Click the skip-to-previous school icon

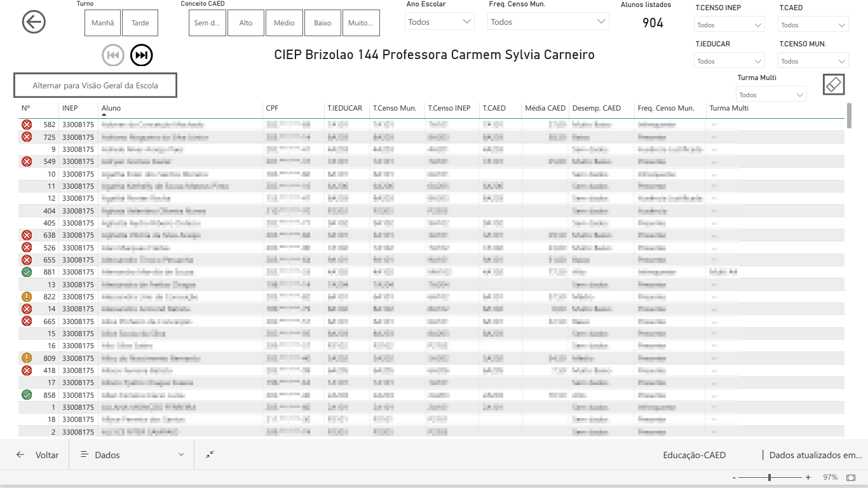point(113,56)
